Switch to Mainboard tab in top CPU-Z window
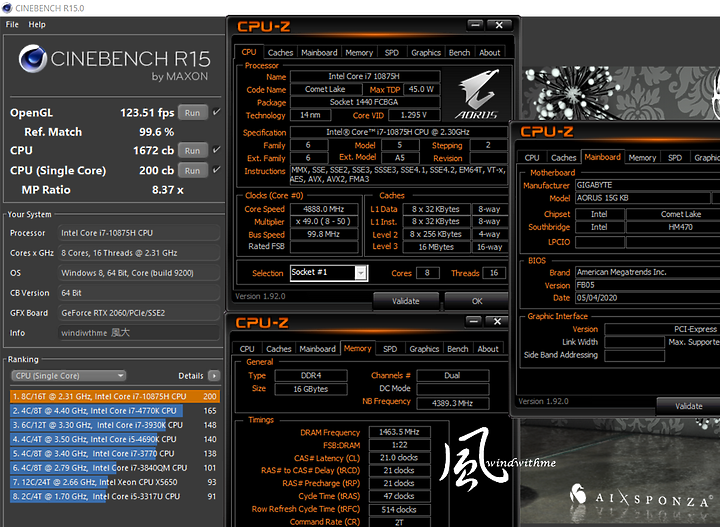Screen dimensions: 720x527 pyautogui.click(x=319, y=53)
